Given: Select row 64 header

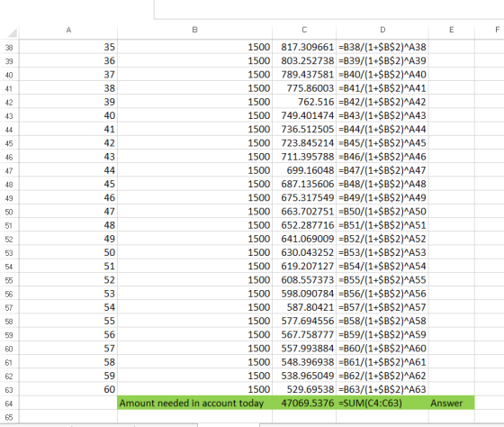Looking at the screenshot, I should tap(9, 404).
